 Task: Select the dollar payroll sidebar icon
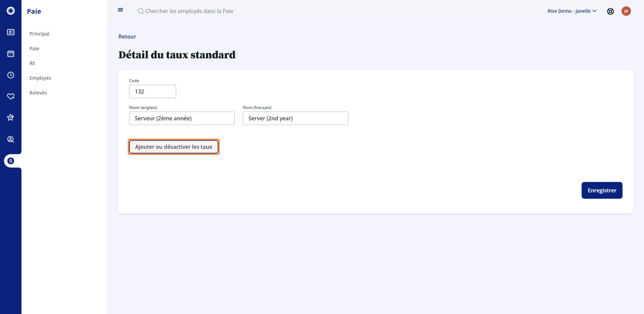[11, 161]
